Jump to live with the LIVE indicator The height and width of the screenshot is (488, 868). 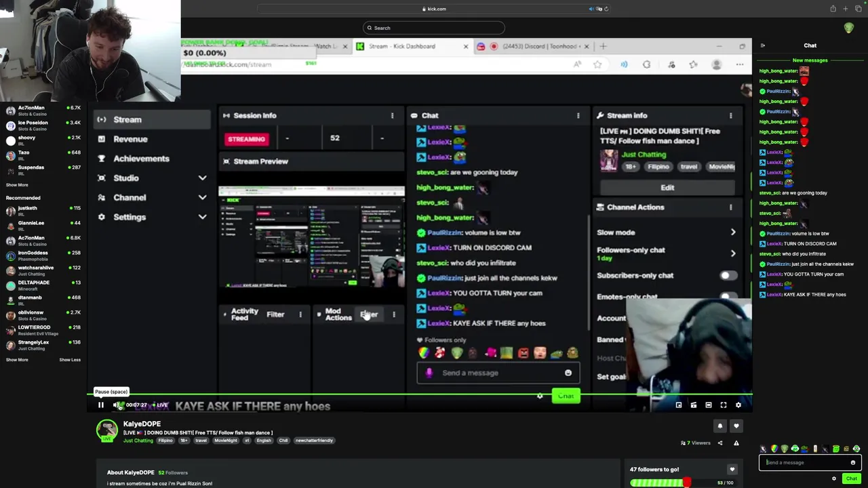(x=160, y=405)
